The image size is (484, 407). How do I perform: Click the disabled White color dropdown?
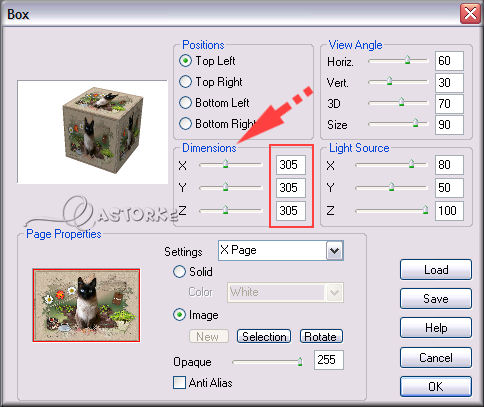(285, 292)
